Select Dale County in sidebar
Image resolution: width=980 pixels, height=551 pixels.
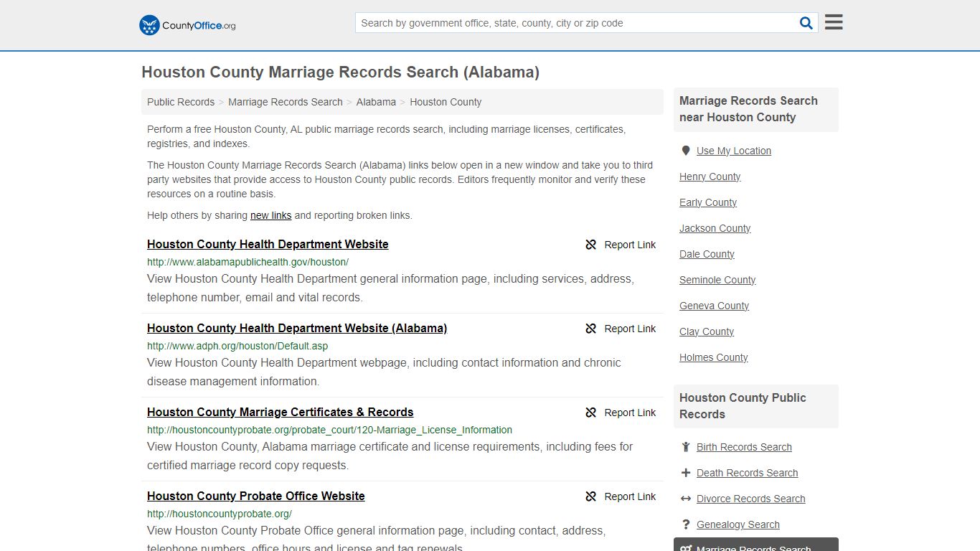(707, 254)
